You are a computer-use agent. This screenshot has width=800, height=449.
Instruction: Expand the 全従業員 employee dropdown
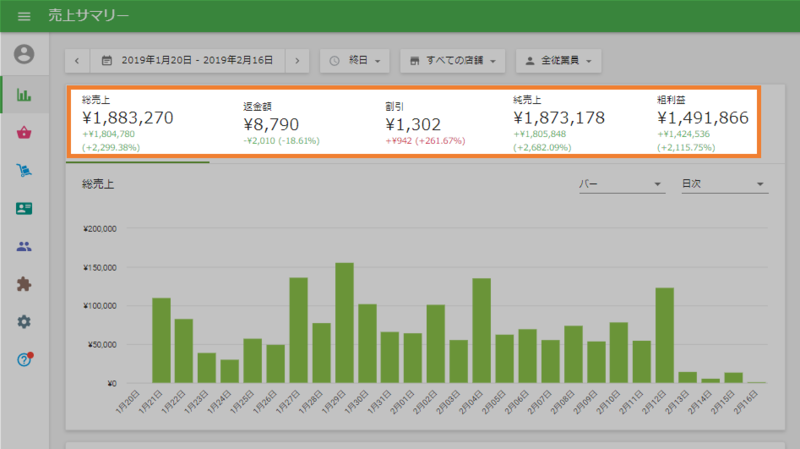tap(559, 61)
